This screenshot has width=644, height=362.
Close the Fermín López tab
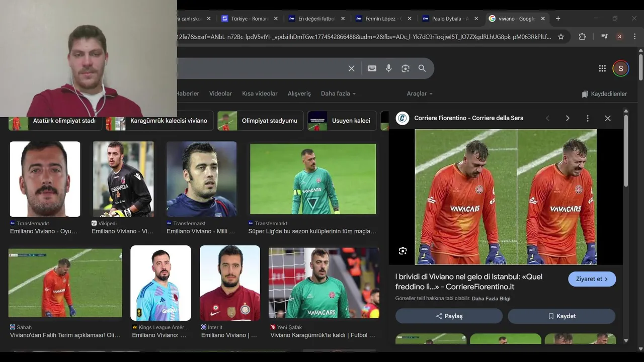(410, 19)
